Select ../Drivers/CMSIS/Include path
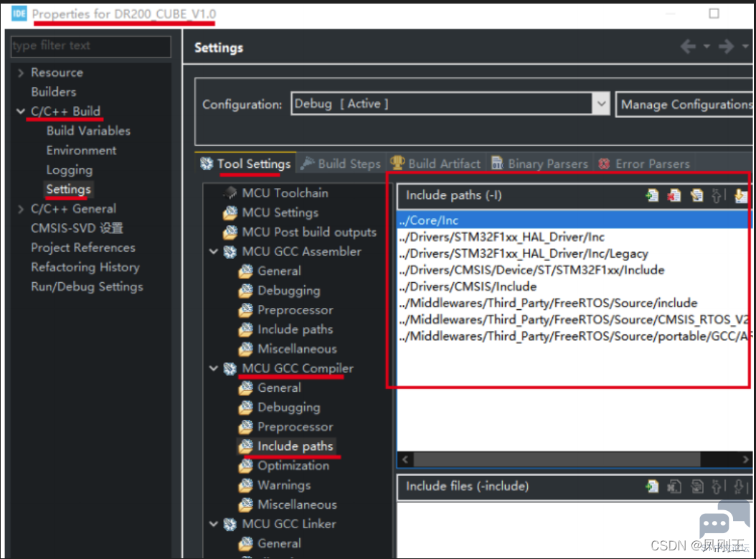The height and width of the screenshot is (559, 756). point(574,286)
